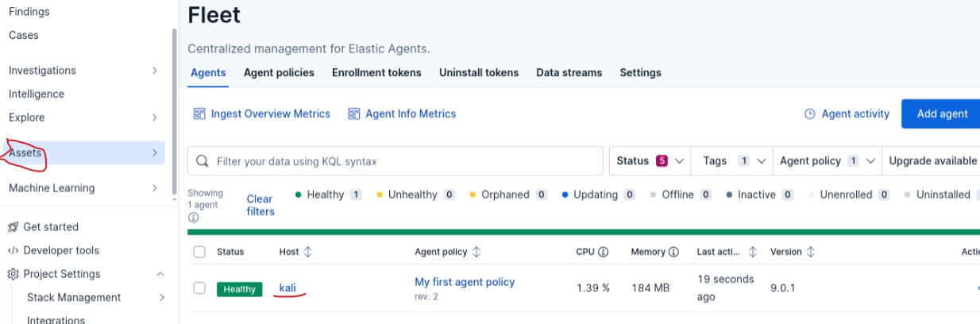The height and width of the screenshot is (324, 980).
Task: Sort by Last activity column arrows
Action: coord(753,252)
